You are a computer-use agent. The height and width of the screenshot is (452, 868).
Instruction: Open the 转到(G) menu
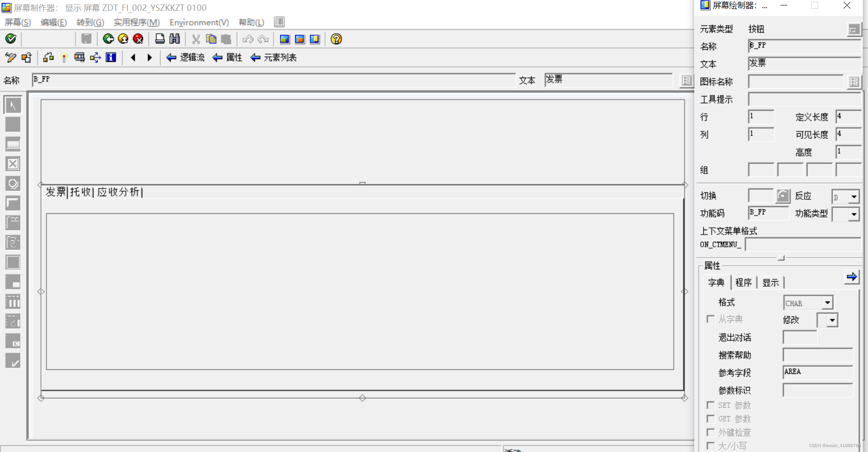coord(90,22)
